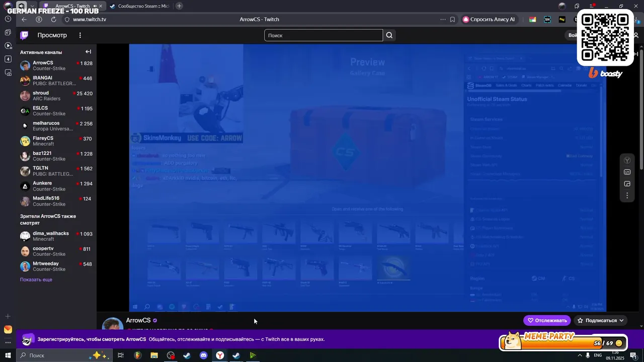Select baz1221 channel avatar
Screen dimensions: 644x362
pyautogui.click(x=25, y=156)
